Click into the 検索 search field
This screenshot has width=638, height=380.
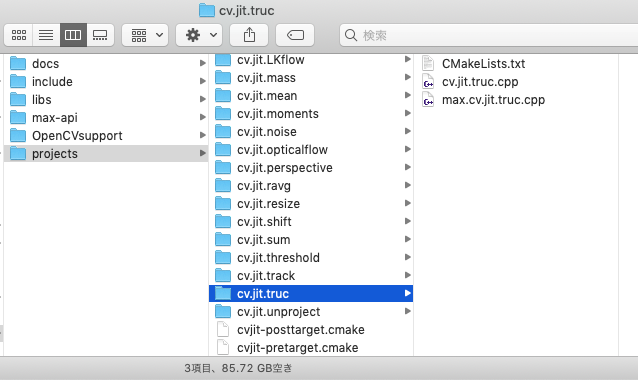[x=488, y=35]
